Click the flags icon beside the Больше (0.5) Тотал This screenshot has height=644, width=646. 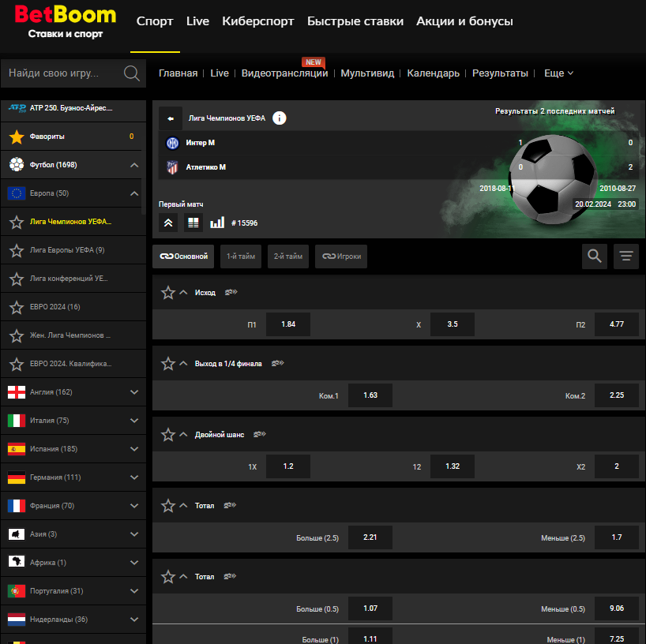pos(230,576)
